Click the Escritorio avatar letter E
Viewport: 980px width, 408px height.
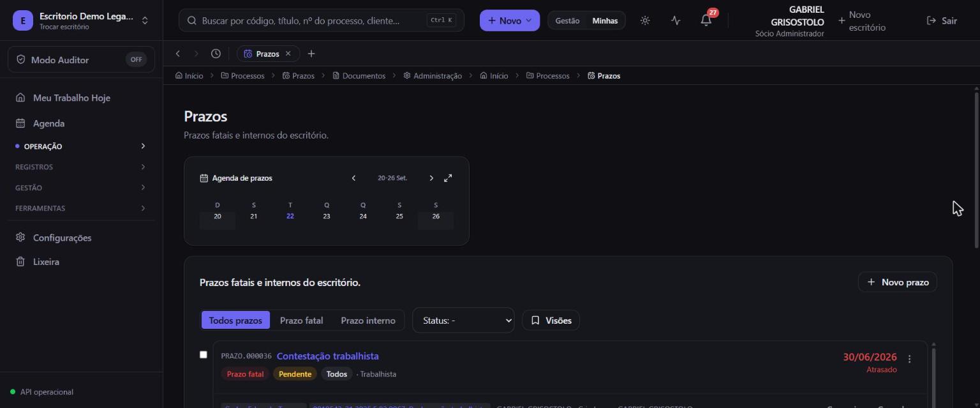(23, 20)
